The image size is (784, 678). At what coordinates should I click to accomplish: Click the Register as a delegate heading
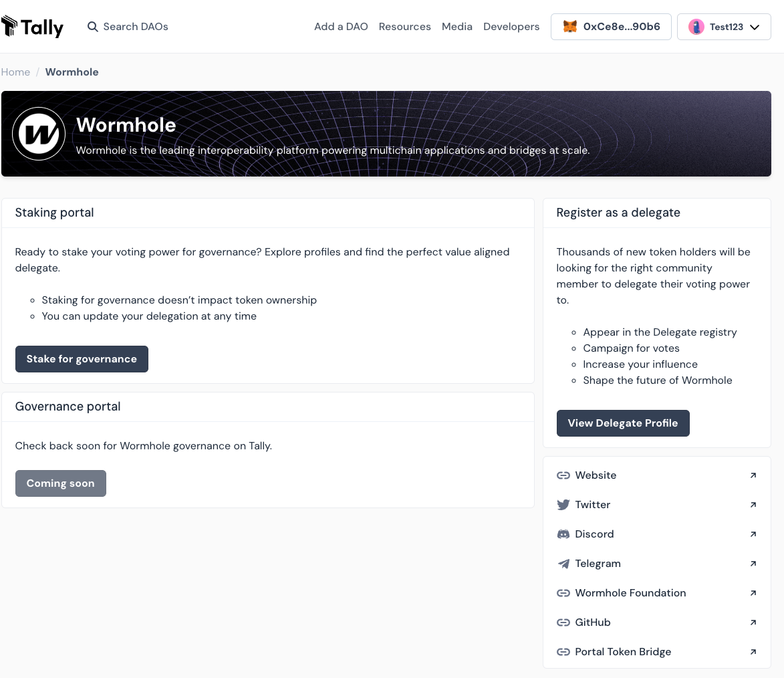[x=618, y=213]
